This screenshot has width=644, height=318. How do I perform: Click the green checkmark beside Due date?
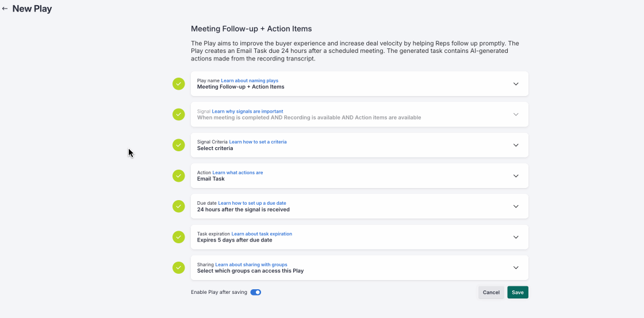(179, 206)
